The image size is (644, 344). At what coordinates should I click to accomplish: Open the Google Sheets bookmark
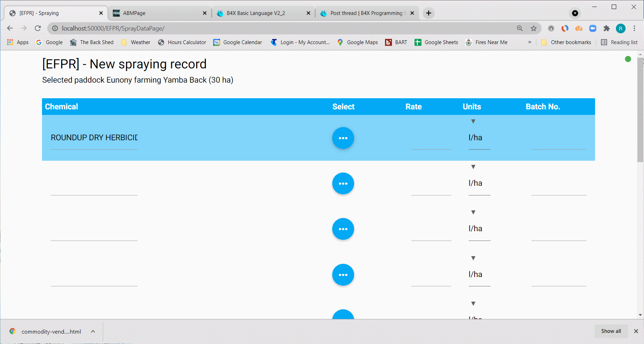436,42
